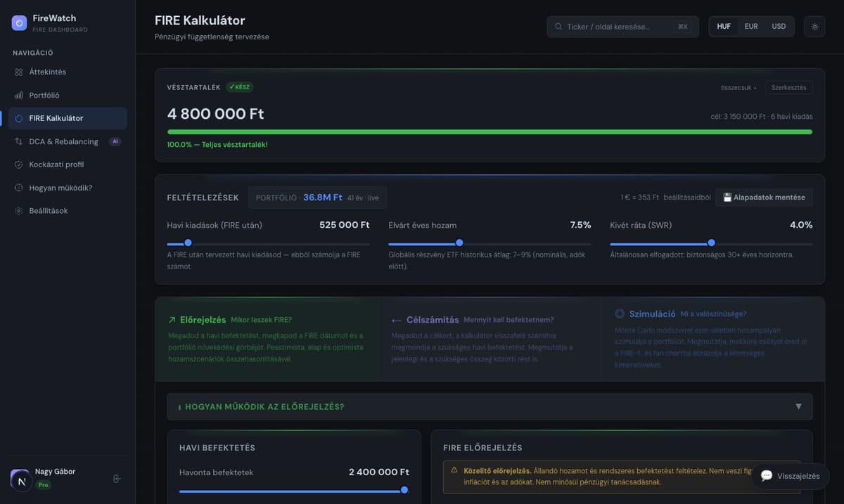
Task: Select HUF currency option
Action: [x=724, y=27]
